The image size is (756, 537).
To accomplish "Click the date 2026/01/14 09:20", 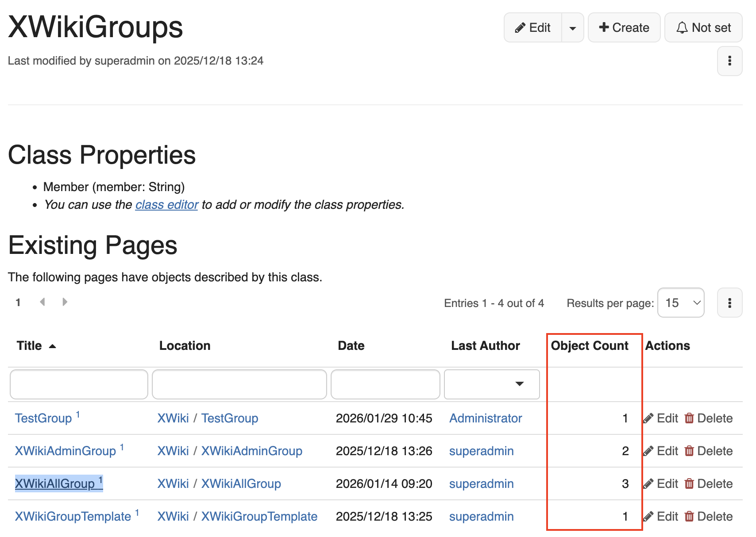I will [384, 483].
